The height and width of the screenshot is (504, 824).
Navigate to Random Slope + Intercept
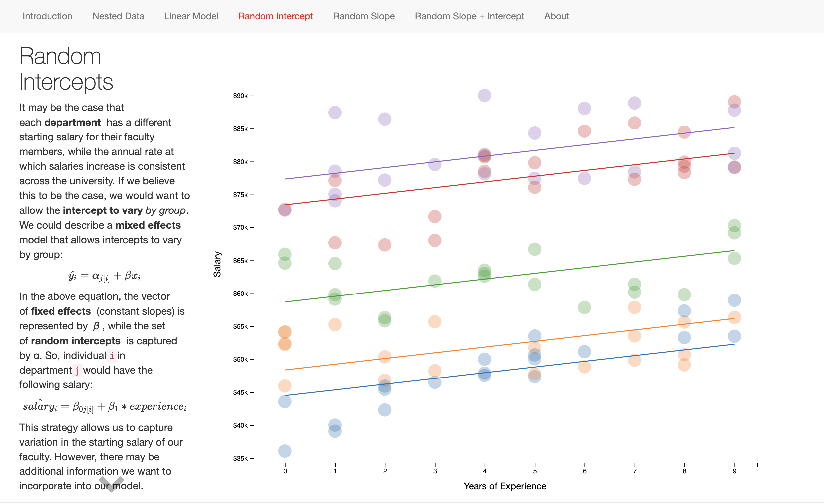(469, 16)
